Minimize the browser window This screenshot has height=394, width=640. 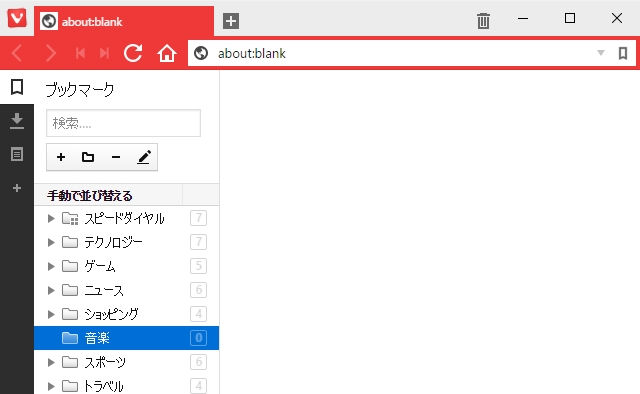[x=523, y=18]
